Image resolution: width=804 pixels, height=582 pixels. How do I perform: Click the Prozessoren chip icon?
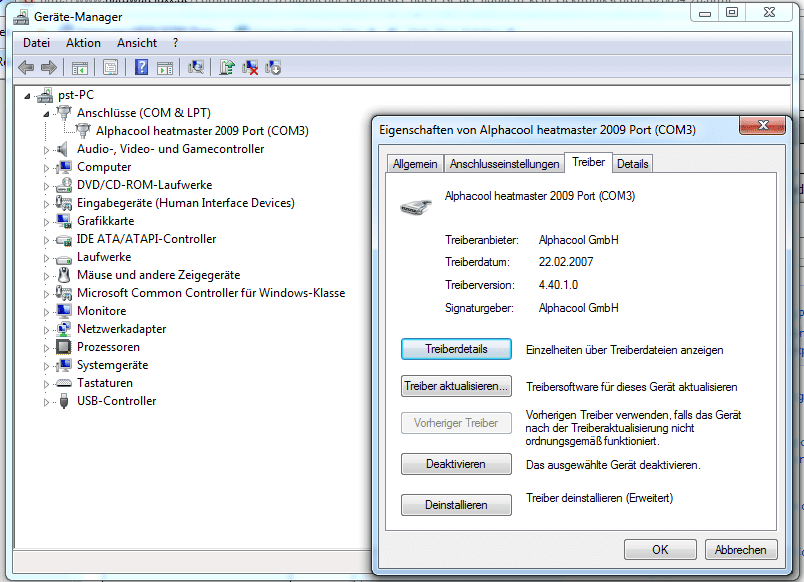64,347
